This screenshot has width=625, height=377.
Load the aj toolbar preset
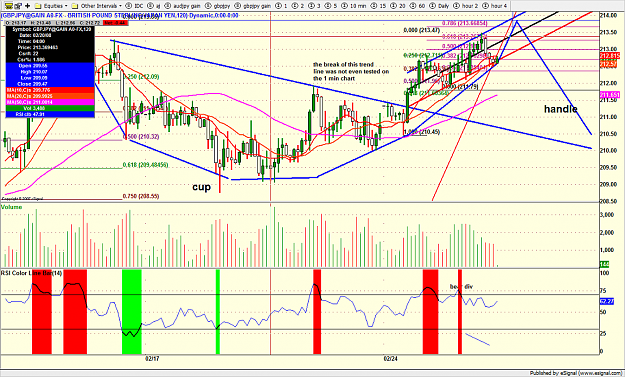pos(154,6)
